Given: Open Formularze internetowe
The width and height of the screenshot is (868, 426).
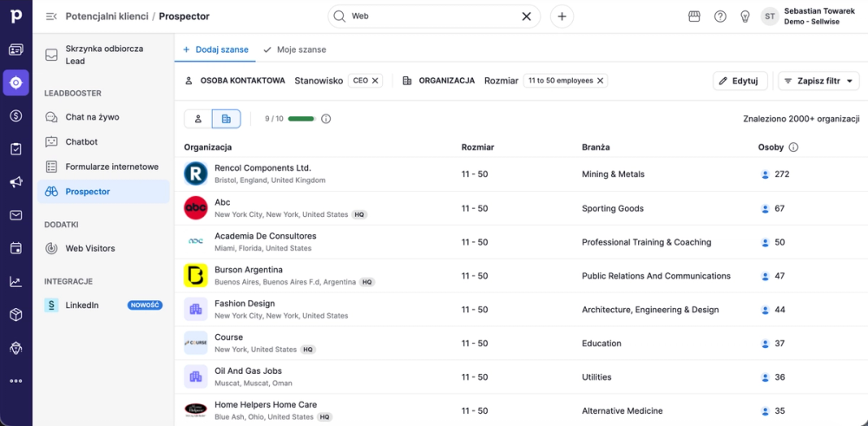Looking at the screenshot, I should 103,167.
